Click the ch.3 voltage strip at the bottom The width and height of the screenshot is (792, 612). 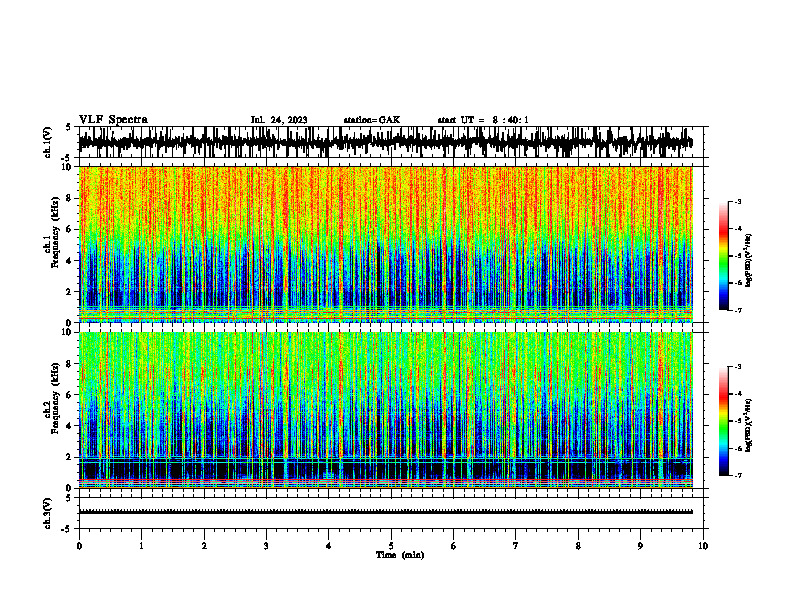coord(385,513)
